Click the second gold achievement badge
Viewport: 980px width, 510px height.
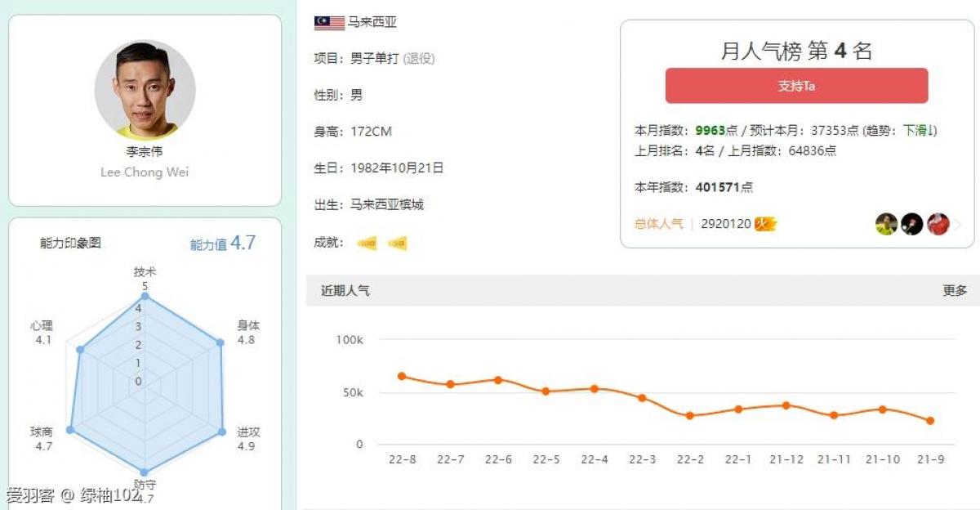pyautogui.click(x=397, y=243)
